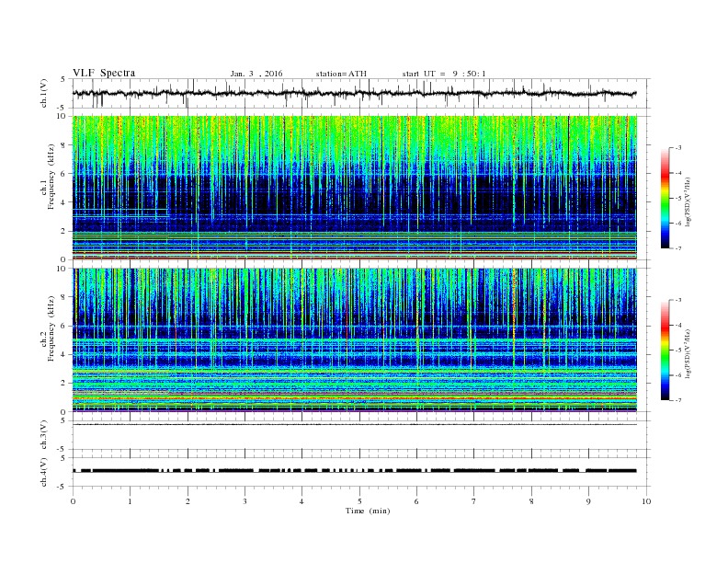Click the ch.1 'Frequency (kHz)' axis label
This screenshot has height=563, width=728.
[51, 177]
